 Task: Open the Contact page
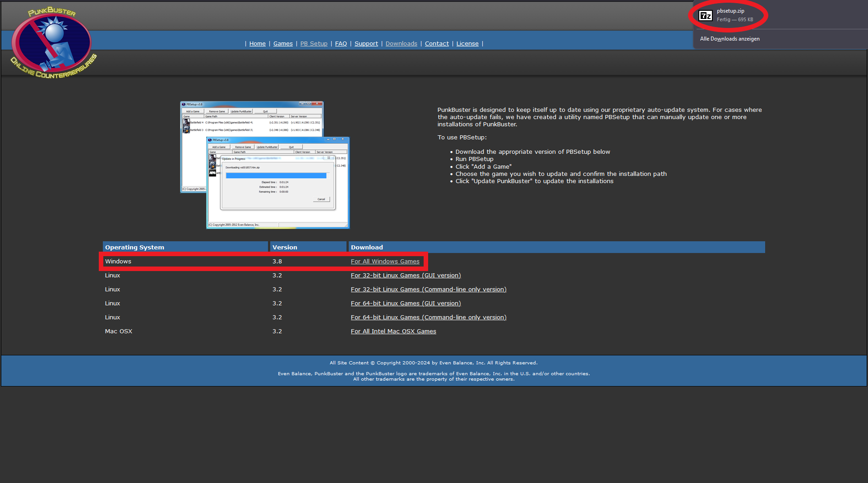click(437, 44)
